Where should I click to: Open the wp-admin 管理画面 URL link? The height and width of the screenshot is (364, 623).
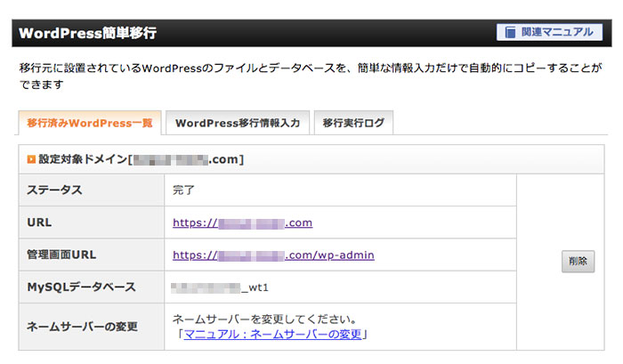(273, 255)
